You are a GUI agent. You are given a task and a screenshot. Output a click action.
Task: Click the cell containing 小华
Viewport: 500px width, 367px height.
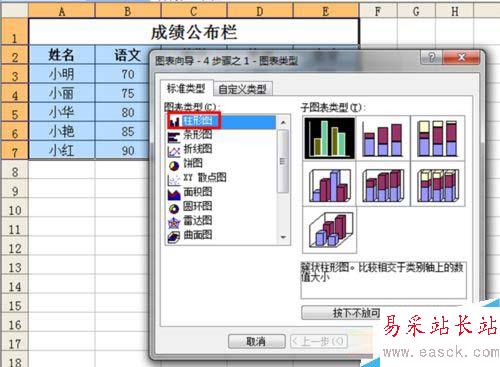[x=62, y=112]
